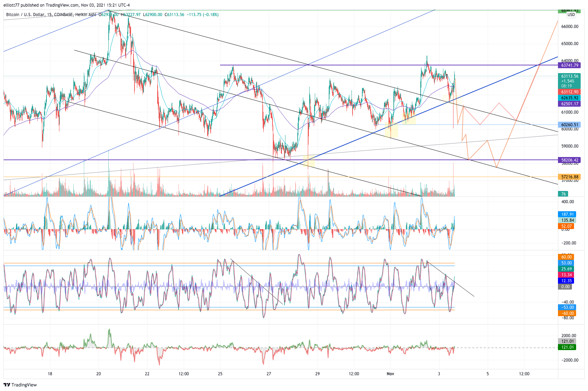Screen dimensions: 588x391
Task: Click the light blue price label 60260.51
Action: (569, 125)
